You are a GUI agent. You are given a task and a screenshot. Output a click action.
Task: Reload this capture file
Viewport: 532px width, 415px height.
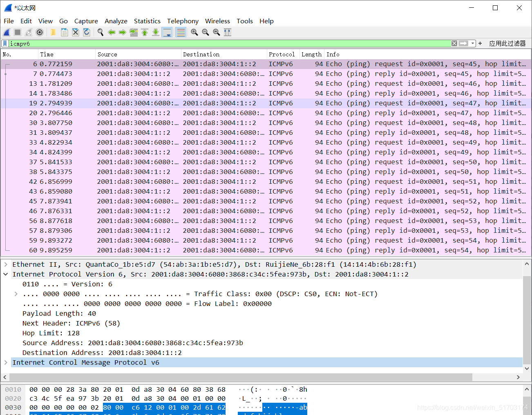[x=87, y=32]
